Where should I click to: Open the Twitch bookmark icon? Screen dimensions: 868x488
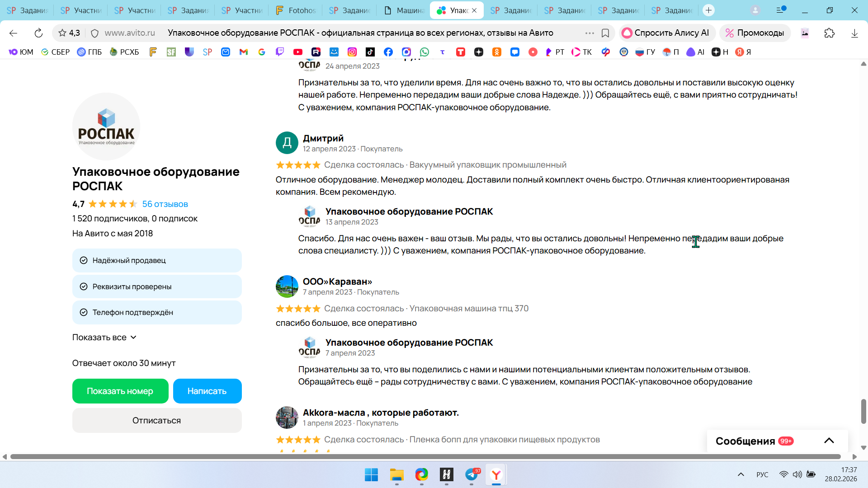279,52
